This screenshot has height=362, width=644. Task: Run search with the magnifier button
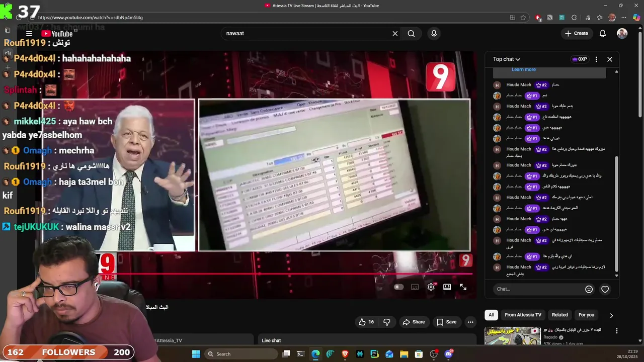411,34
